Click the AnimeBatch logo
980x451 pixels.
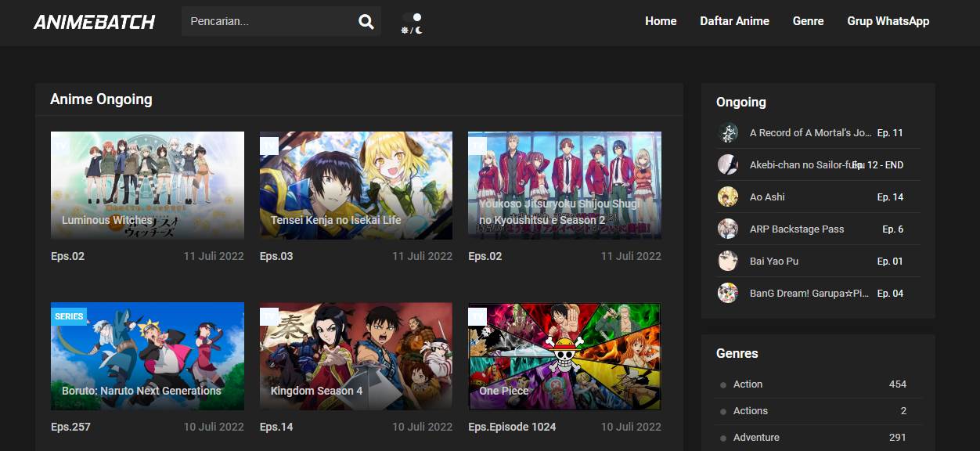point(95,22)
